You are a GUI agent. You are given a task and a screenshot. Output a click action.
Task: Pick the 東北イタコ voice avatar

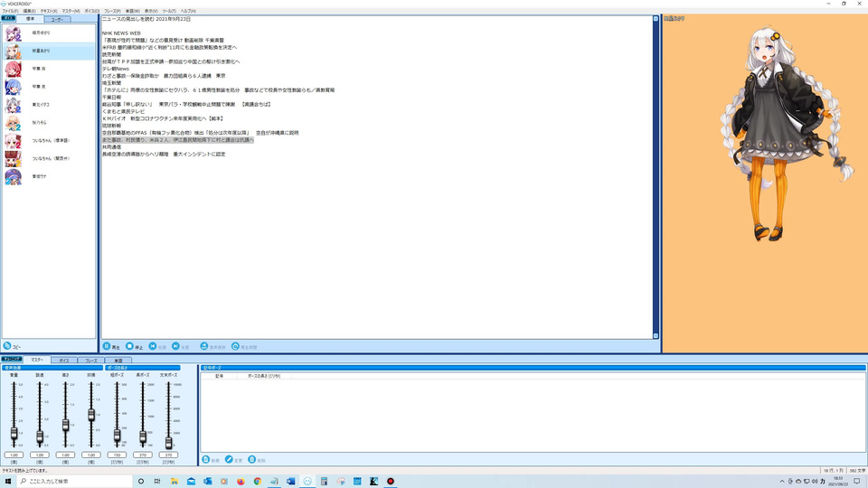14,105
